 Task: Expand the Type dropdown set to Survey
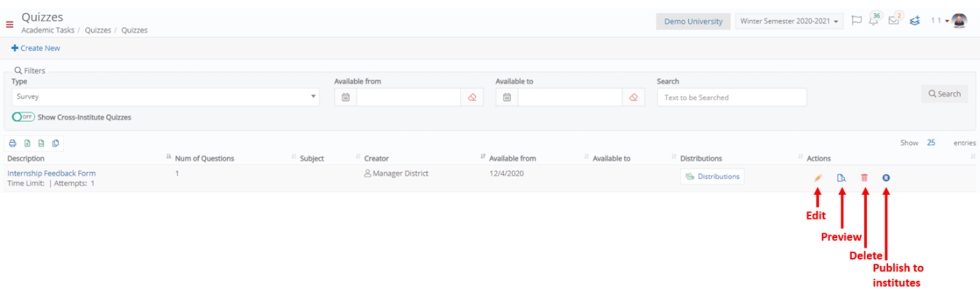click(x=166, y=97)
